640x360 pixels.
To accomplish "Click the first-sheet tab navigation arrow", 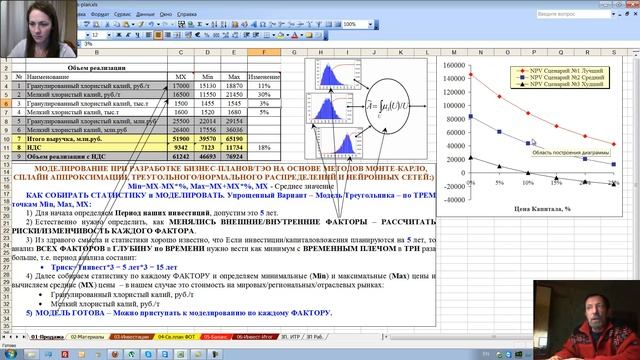I will [4, 337].
